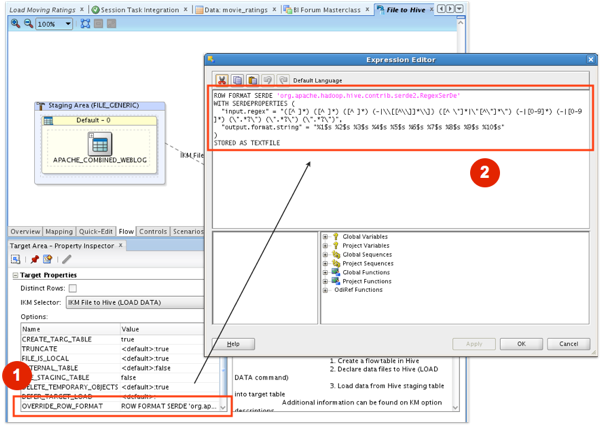The width and height of the screenshot is (600, 425).
Task: Open the 100% zoom level dropdown
Action: [x=68, y=24]
